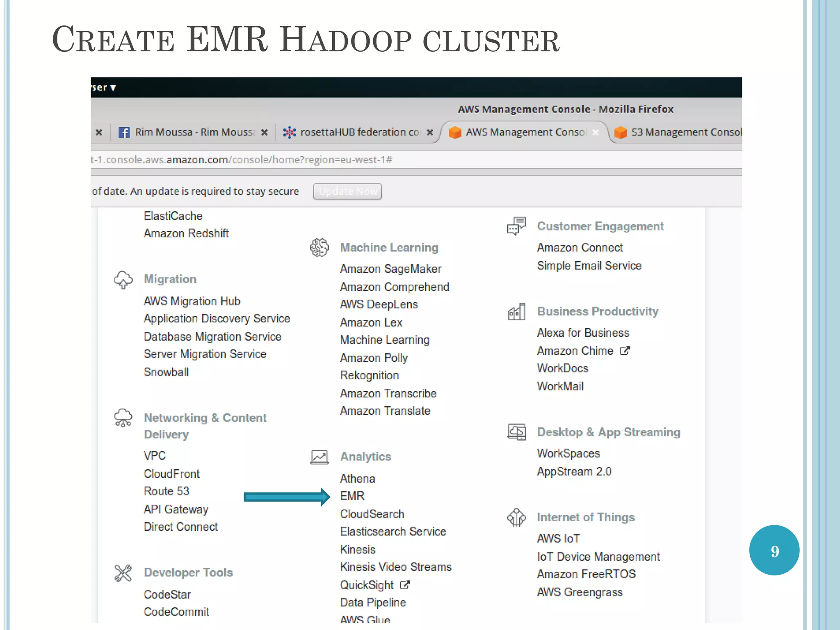Click the Machine Learning brain icon
The image size is (840, 630).
pos(320,247)
